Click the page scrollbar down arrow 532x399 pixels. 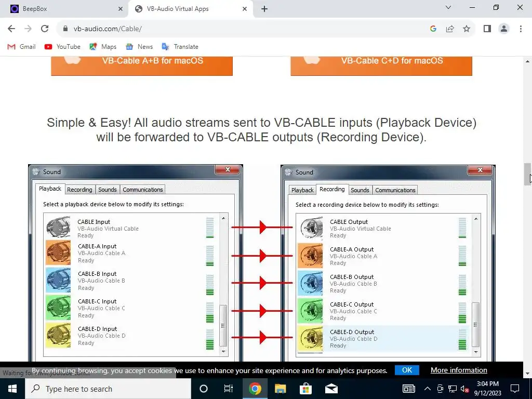[x=527, y=374]
